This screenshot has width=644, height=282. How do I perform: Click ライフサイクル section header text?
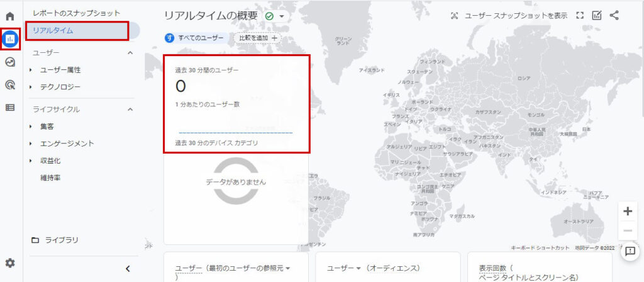click(56, 110)
